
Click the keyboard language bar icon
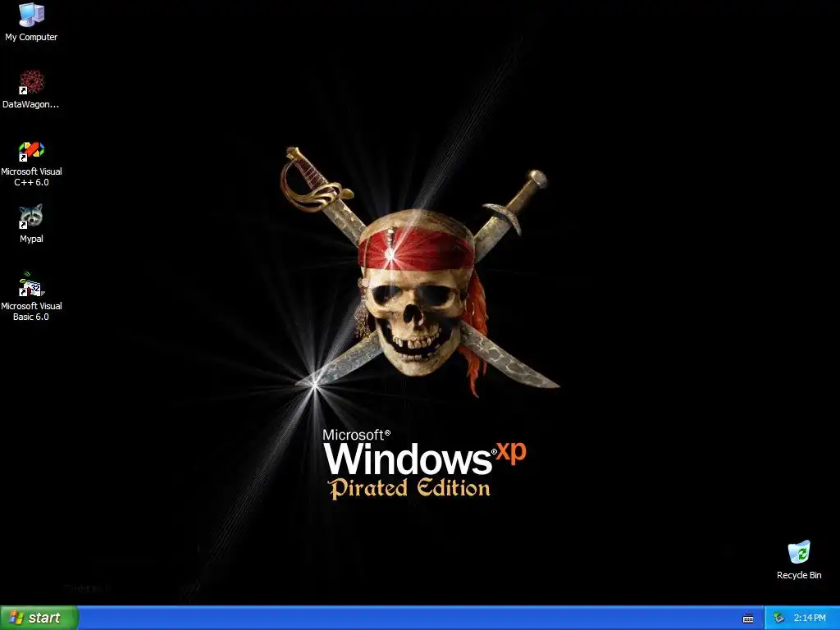tap(748, 619)
